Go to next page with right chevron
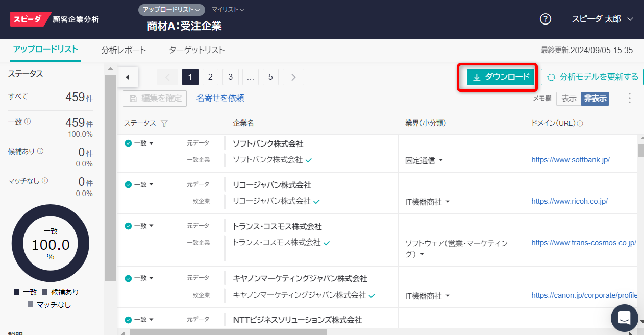Viewport: 644px width, 335px height. [x=293, y=77]
